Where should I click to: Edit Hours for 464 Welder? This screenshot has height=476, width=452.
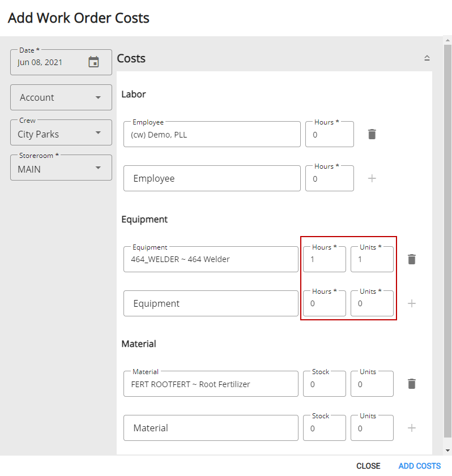pyautogui.click(x=325, y=259)
